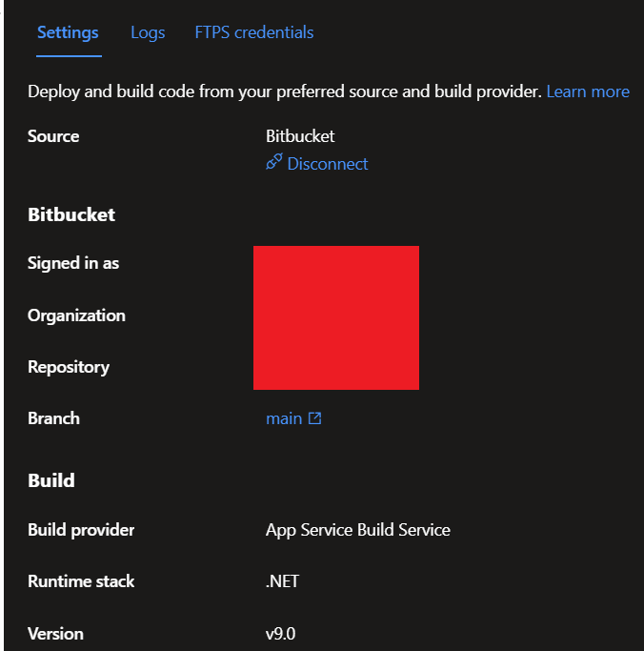The image size is (644, 651).
Task: Click the Branch field label
Action: pos(53,418)
